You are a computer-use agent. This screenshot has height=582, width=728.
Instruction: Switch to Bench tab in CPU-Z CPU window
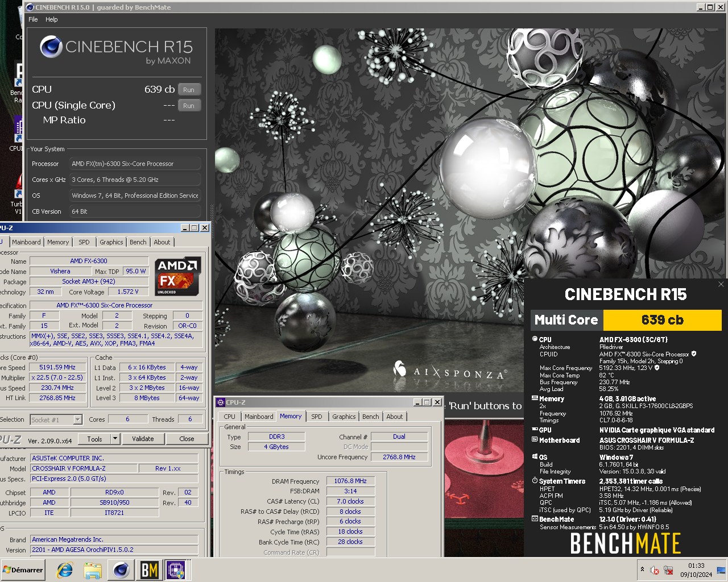tap(138, 242)
